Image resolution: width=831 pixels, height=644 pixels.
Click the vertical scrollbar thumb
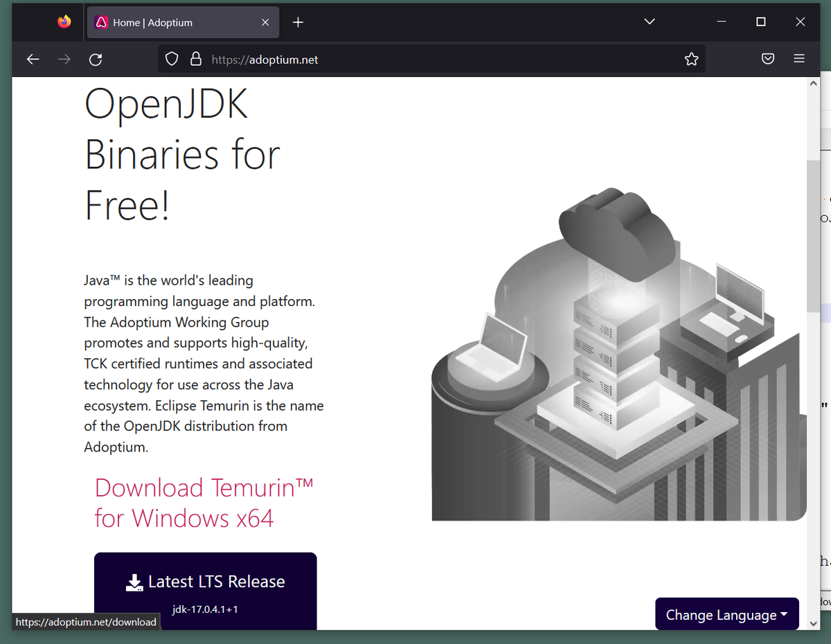(x=814, y=236)
